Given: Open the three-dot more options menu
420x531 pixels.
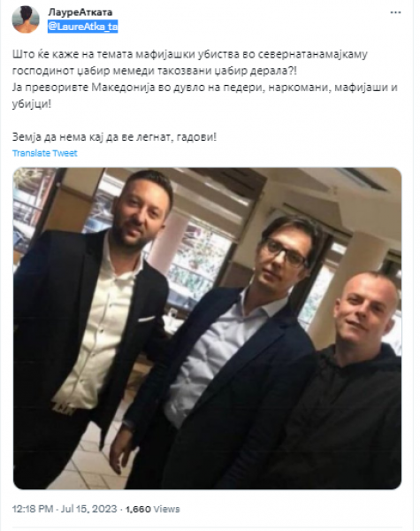Looking at the screenshot, I should tap(395, 12).
